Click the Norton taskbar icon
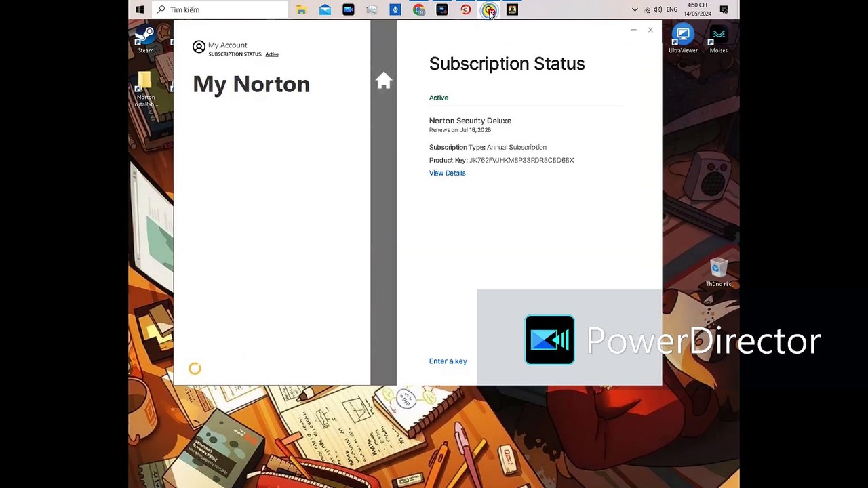 (489, 9)
